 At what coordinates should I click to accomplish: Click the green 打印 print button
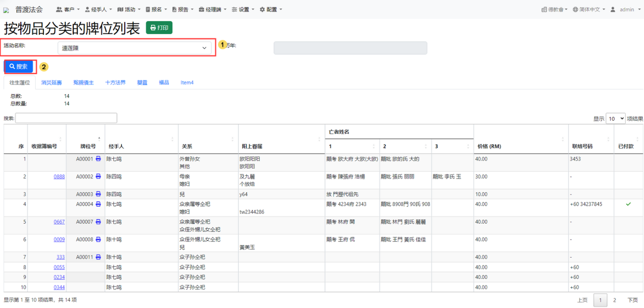159,28
